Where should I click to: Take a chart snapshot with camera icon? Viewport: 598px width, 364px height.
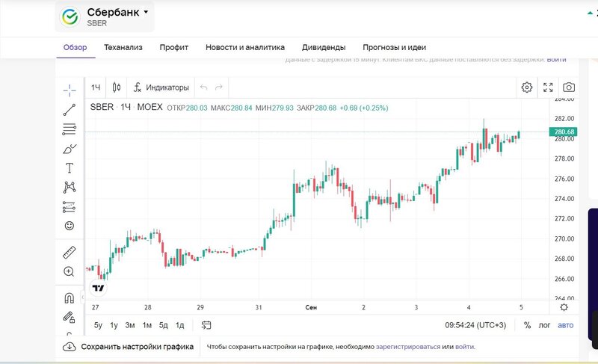click(569, 87)
